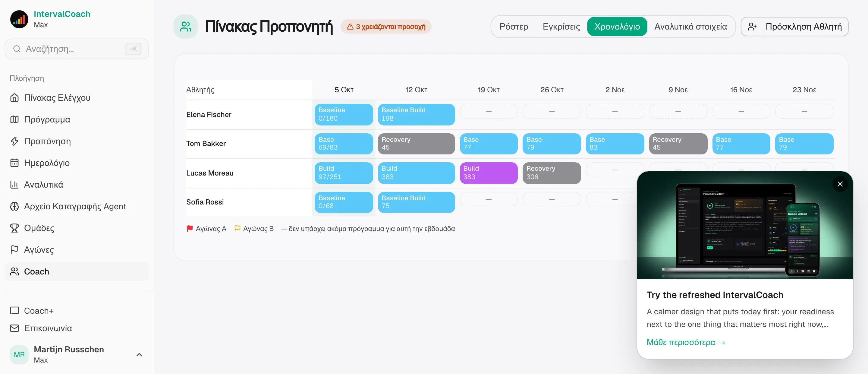This screenshot has width=868, height=374.
Task: Open Αναλυτικά bar chart icon
Action: (x=14, y=185)
